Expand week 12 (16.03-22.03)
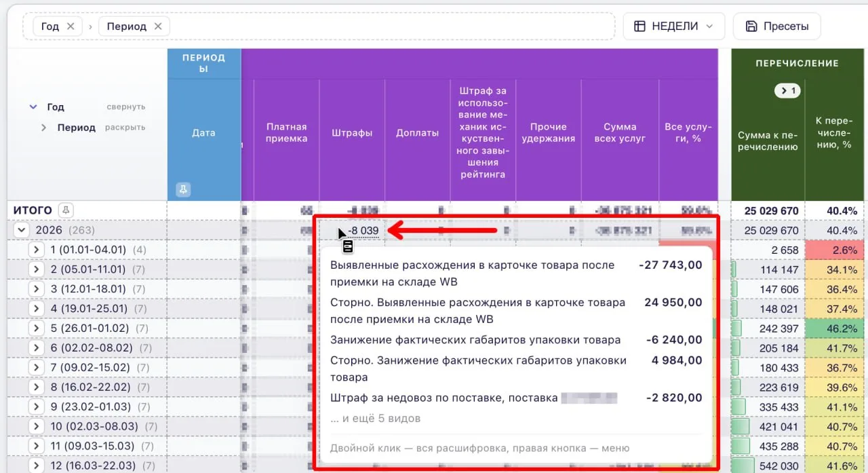The height and width of the screenshot is (473, 868). coord(36,466)
